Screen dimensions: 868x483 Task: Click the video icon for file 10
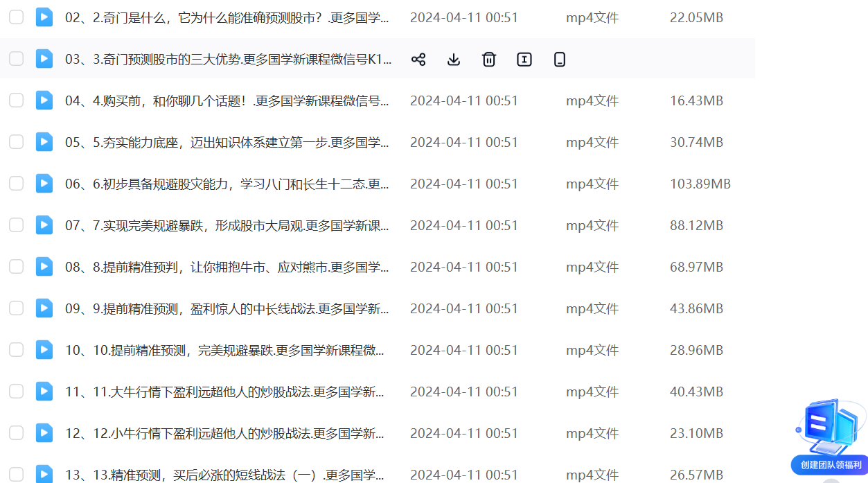tap(44, 350)
